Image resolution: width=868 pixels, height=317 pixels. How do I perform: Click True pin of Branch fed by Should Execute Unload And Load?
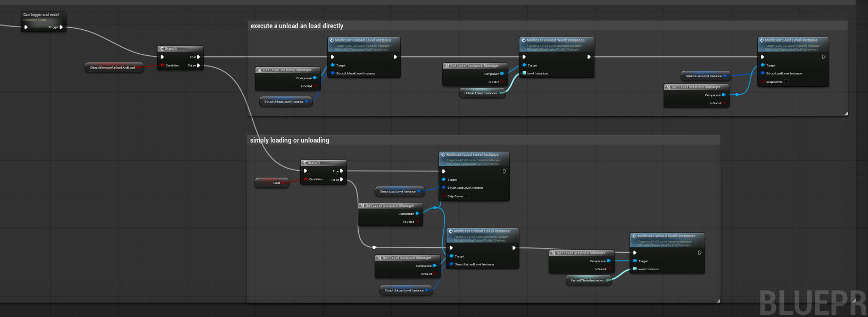pos(199,57)
